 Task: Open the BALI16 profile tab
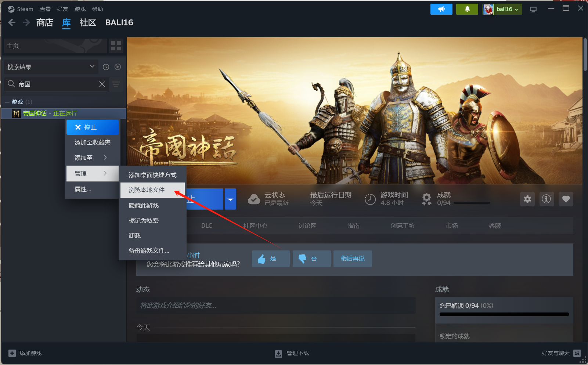(x=119, y=23)
